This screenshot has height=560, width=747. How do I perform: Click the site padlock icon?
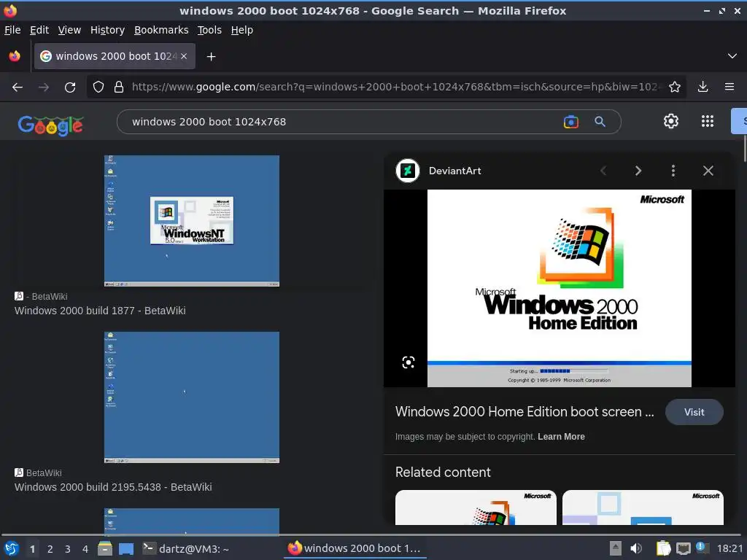(119, 87)
